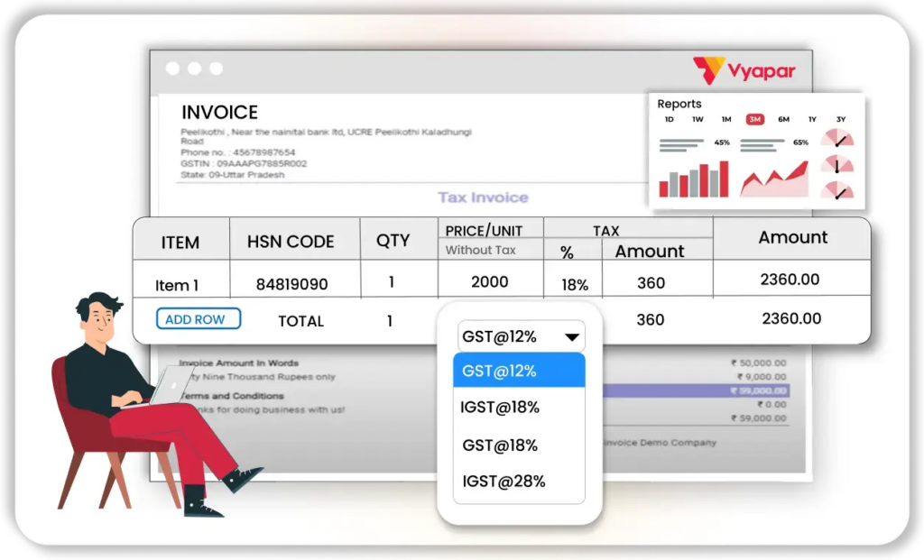The height and width of the screenshot is (560, 924).
Task: Choose GST@18% tax option
Action: coord(500,445)
